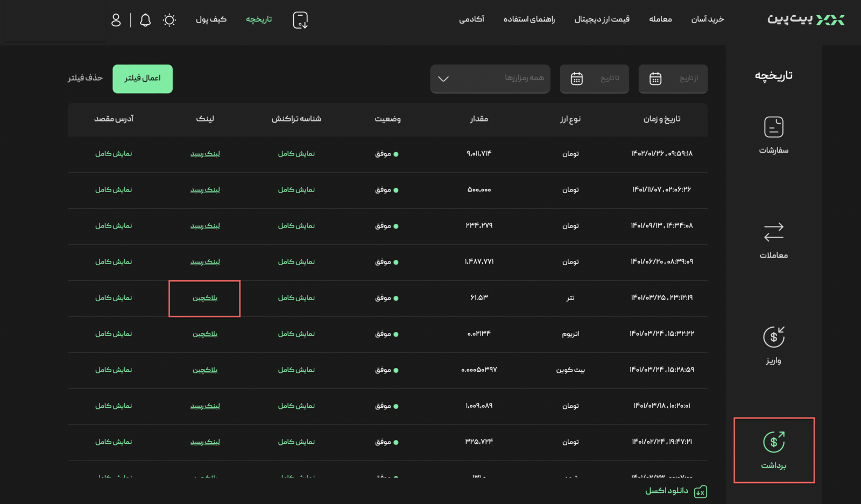The image size is (861, 504).
Task: Open the blockchain (بلاکچین) link in the Tether row
Action: 205,298
